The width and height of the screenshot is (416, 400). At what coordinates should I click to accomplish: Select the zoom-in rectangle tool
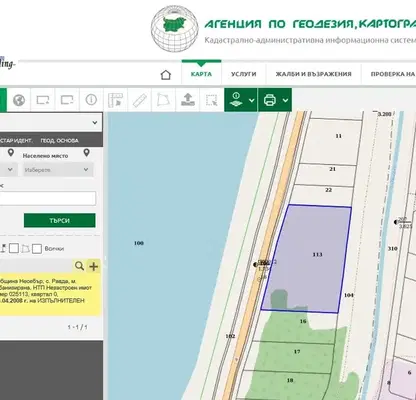pyautogui.click(x=43, y=100)
